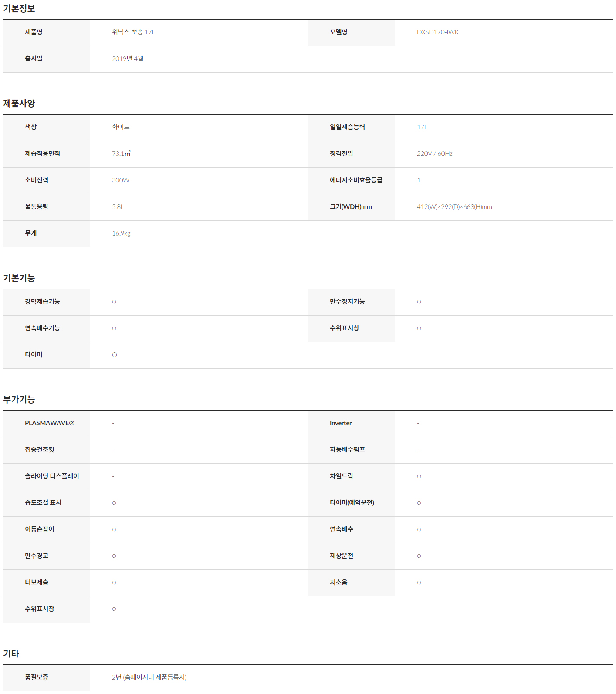Click the 에너지소비효율등급 label
Screen dimensions: 616x694
[356, 180]
